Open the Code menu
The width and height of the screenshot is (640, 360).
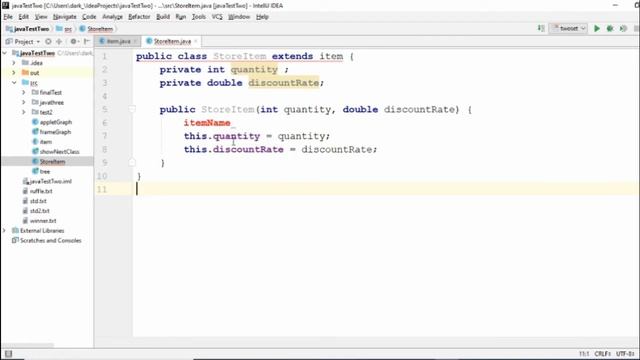click(89, 17)
